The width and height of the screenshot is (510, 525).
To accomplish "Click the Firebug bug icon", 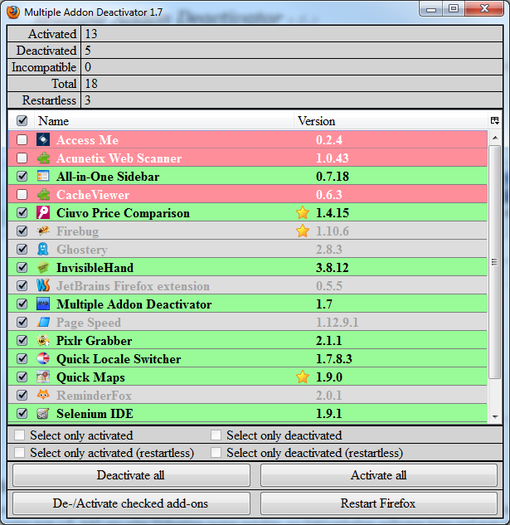I will [43, 231].
